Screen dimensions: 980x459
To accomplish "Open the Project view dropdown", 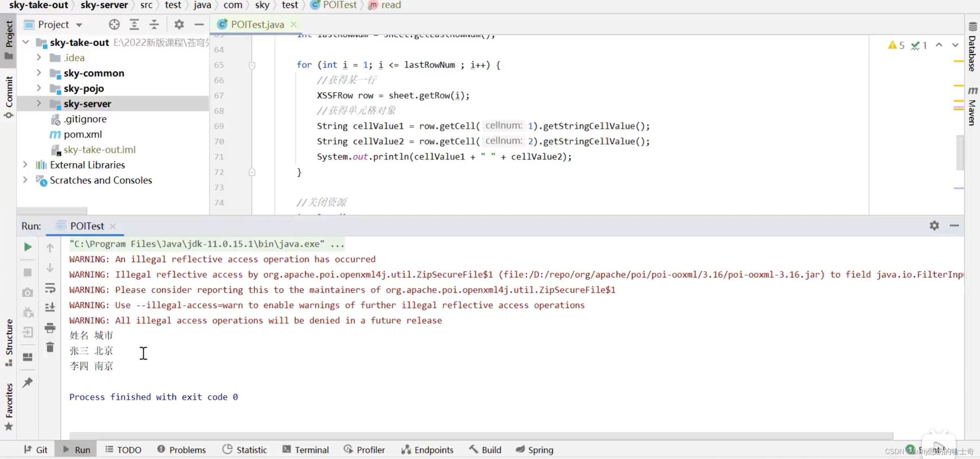I will click(79, 25).
